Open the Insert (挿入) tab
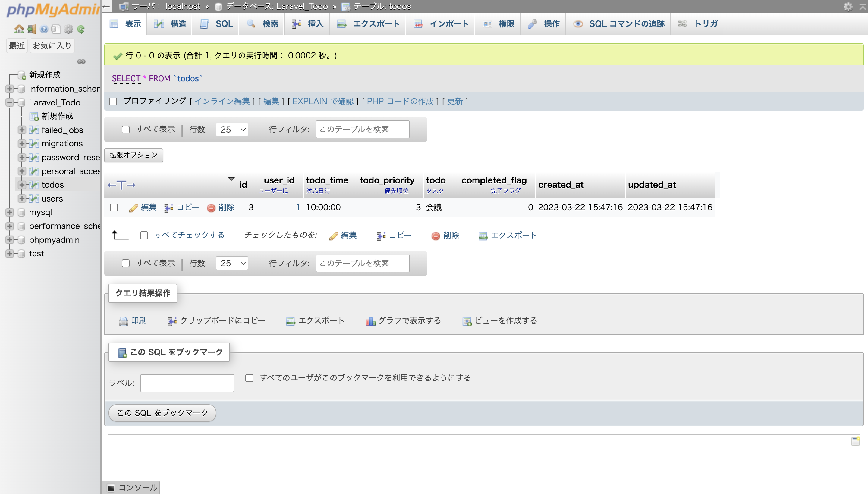 click(307, 24)
